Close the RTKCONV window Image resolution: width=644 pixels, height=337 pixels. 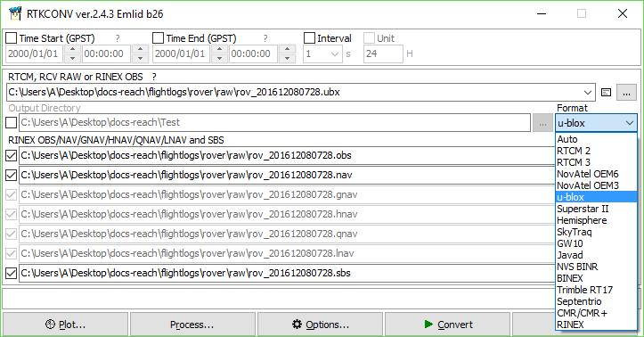pos(623,13)
